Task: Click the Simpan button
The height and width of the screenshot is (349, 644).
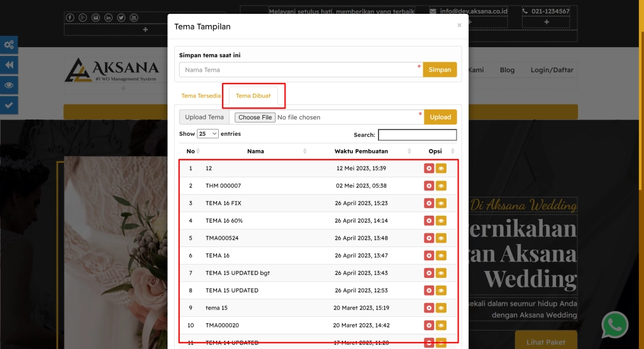Action: 440,70
